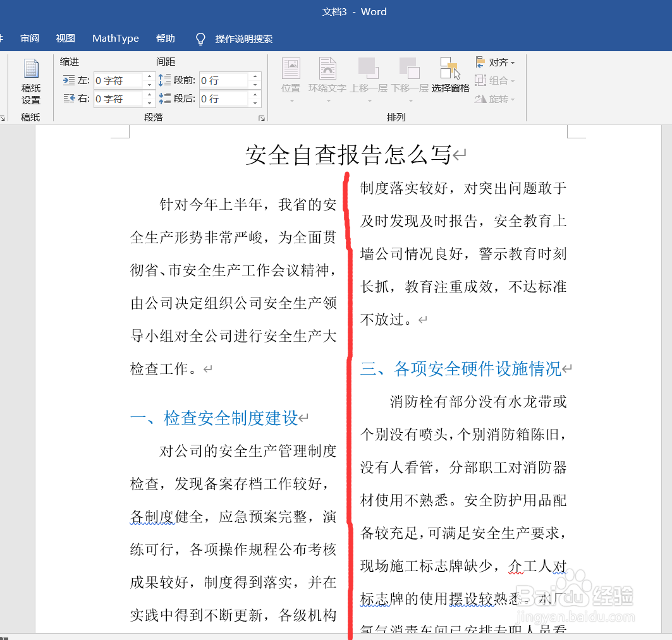The image size is (672, 640).
Task: Switch to the 视图 ribbon tab
Action: click(65, 38)
